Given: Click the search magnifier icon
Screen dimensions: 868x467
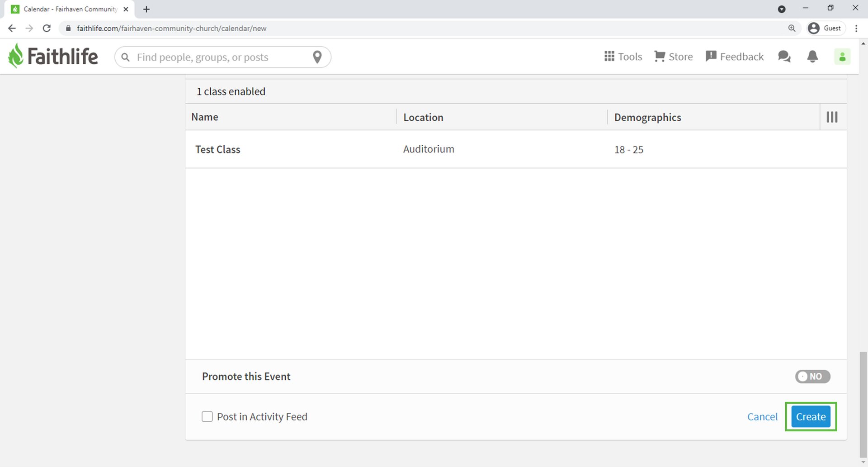Looking at the screenshot, I should pyautogui.click(x=126, y=57).
